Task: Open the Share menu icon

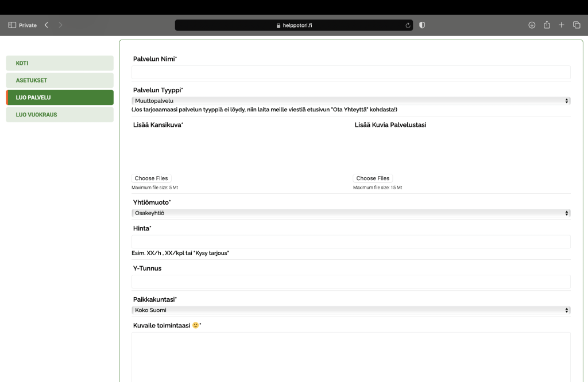Action: pyautogui.click(x=547, y=25)
